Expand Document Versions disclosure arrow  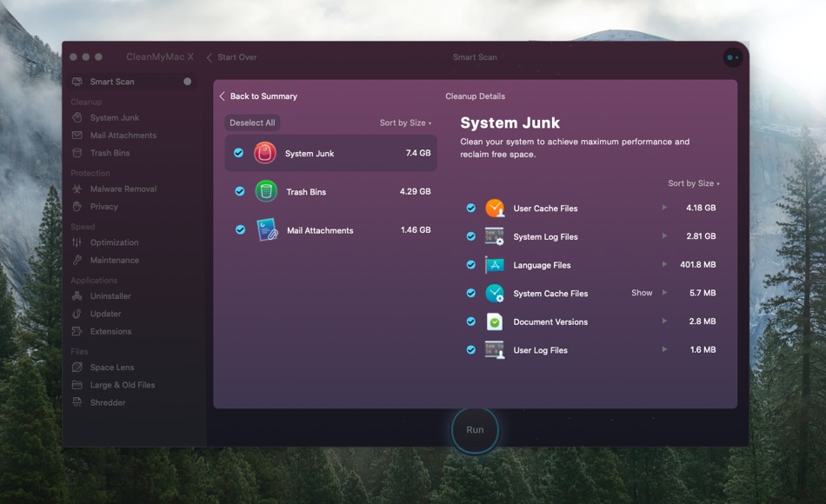pos(664,322)
